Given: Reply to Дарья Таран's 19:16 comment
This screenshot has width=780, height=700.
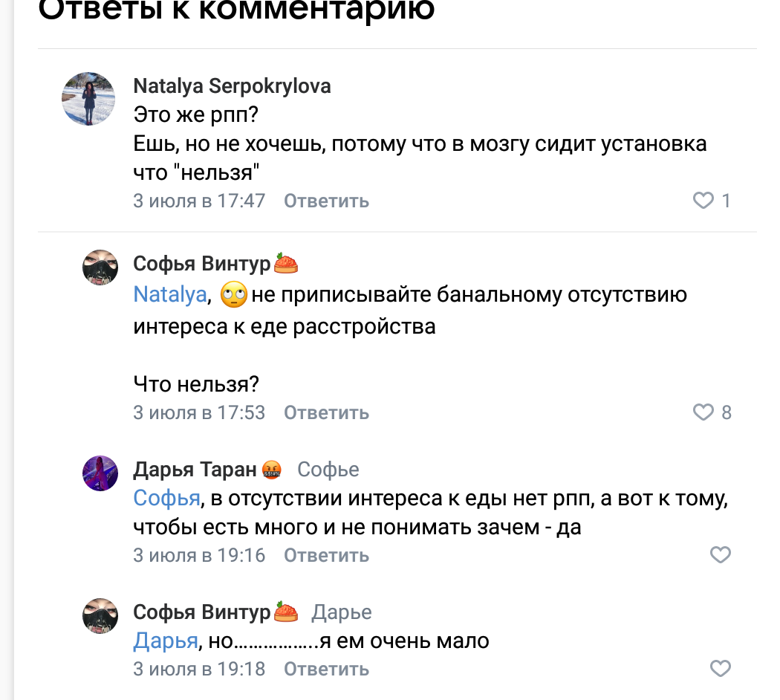Looking at the screenshot, I should click(326, 555).
